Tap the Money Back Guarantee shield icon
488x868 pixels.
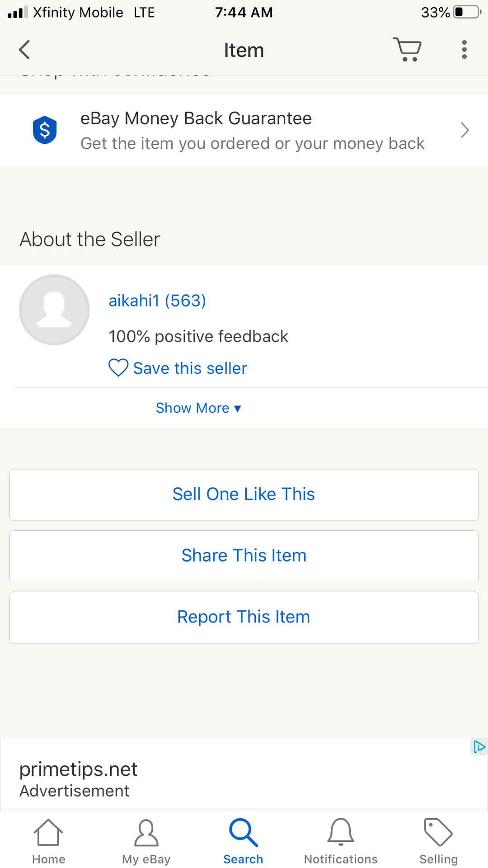[45, 130]
